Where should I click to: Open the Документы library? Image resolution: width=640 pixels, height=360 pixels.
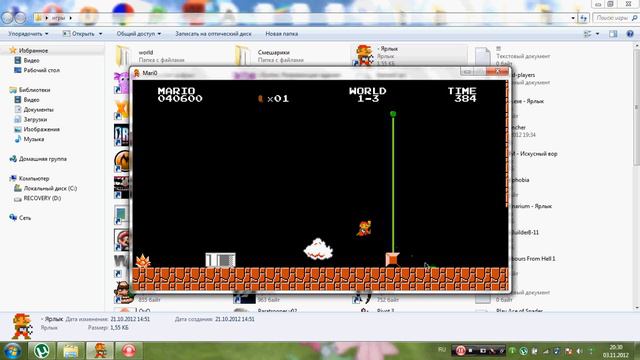coord(38,109)
